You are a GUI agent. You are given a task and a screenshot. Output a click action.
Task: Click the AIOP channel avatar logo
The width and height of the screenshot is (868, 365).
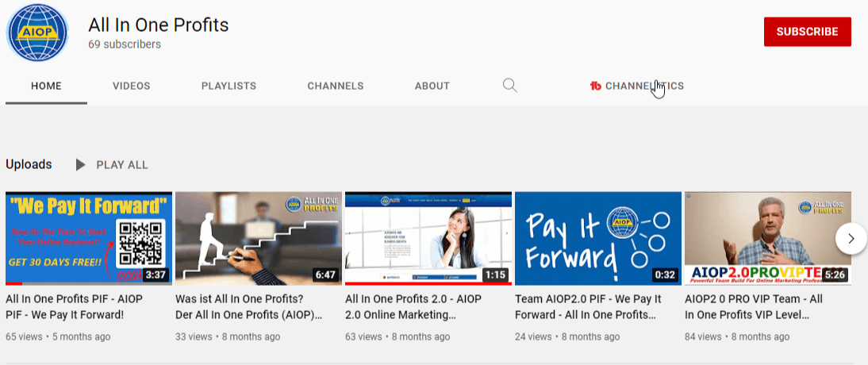point(36,32)
